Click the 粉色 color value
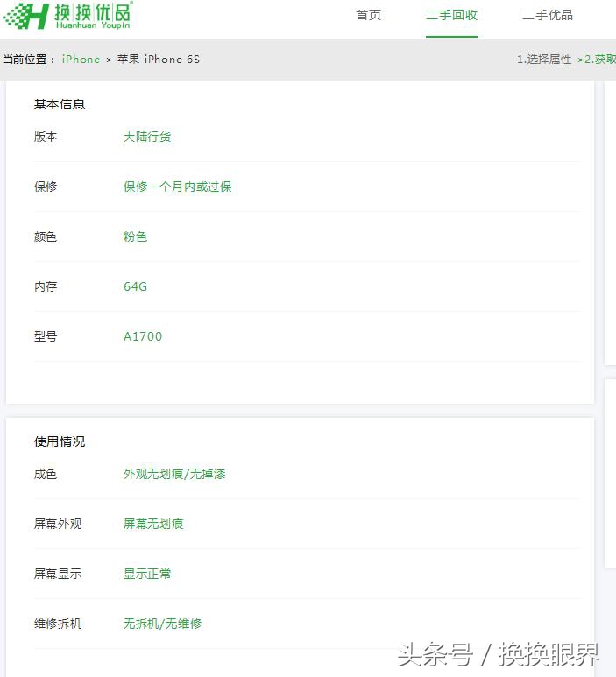Image resolution: width=616 pixels, height=677 pixels. point(135,236)
